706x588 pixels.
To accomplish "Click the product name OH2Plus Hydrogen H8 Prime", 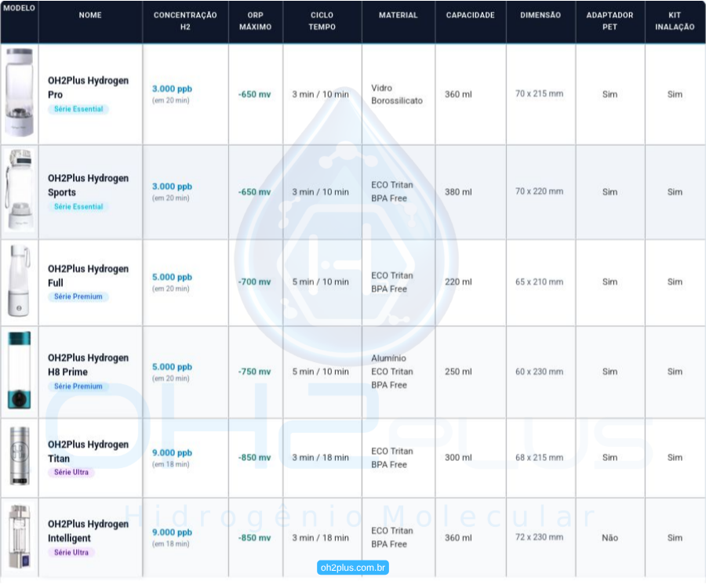I will pos(88,365).
